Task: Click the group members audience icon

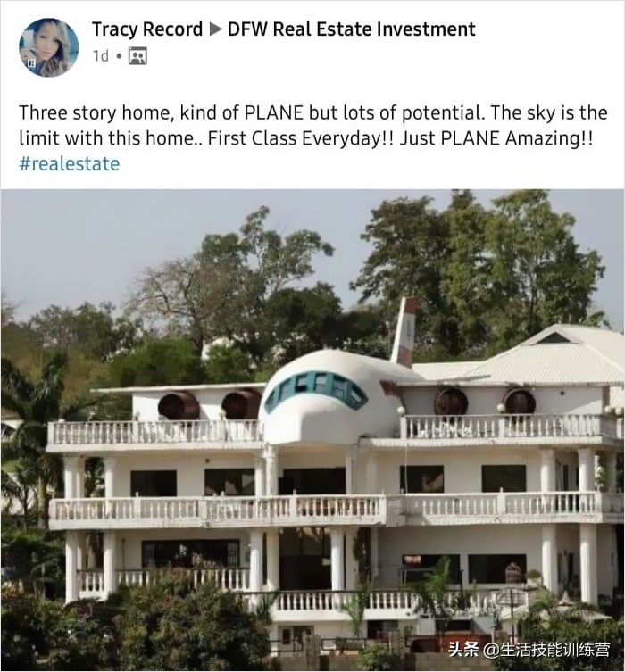Action: tap(137, 56)
